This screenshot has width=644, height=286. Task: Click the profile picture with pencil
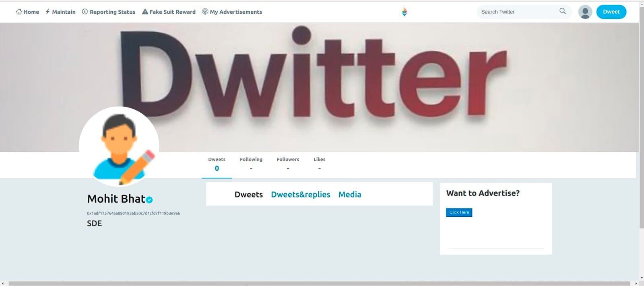point(119,146)
